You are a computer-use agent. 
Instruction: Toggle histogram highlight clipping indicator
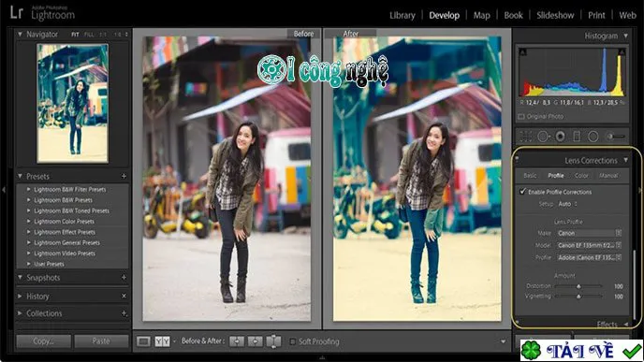(622, 52)
